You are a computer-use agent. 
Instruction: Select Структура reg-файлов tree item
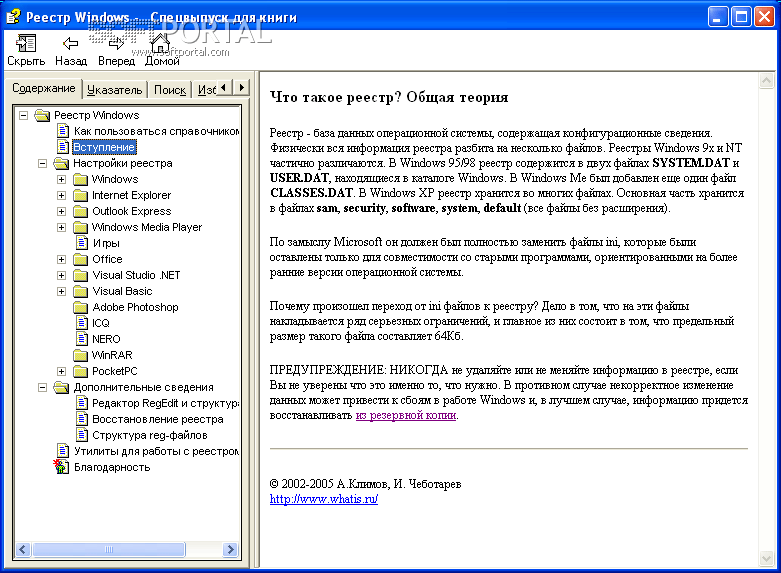point(149,435)
